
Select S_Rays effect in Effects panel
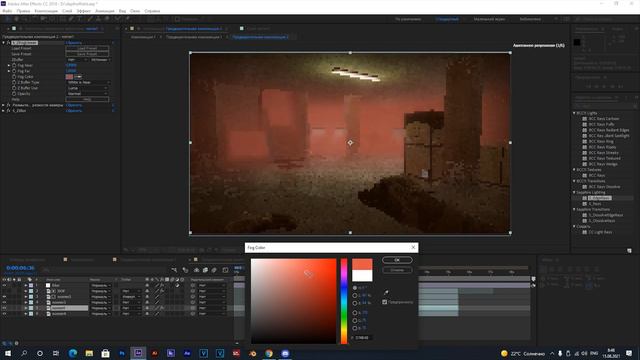click(x=595, y=204)
